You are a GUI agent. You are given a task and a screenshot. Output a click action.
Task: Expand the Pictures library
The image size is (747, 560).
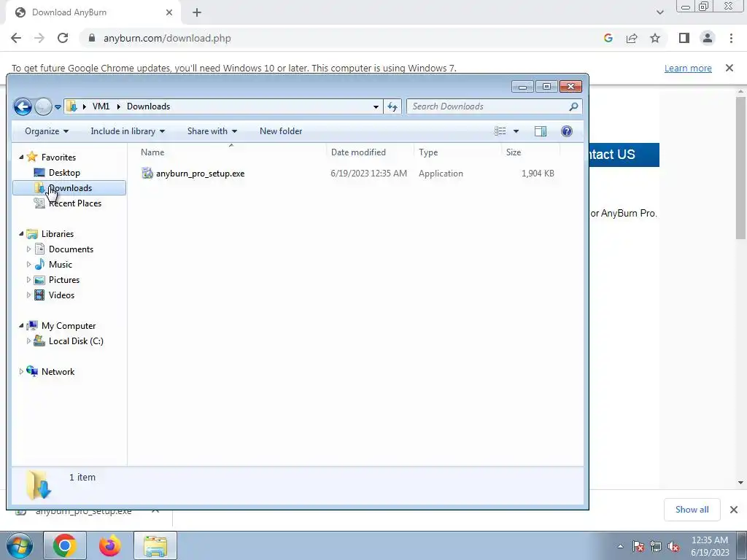tap(28, 279)
